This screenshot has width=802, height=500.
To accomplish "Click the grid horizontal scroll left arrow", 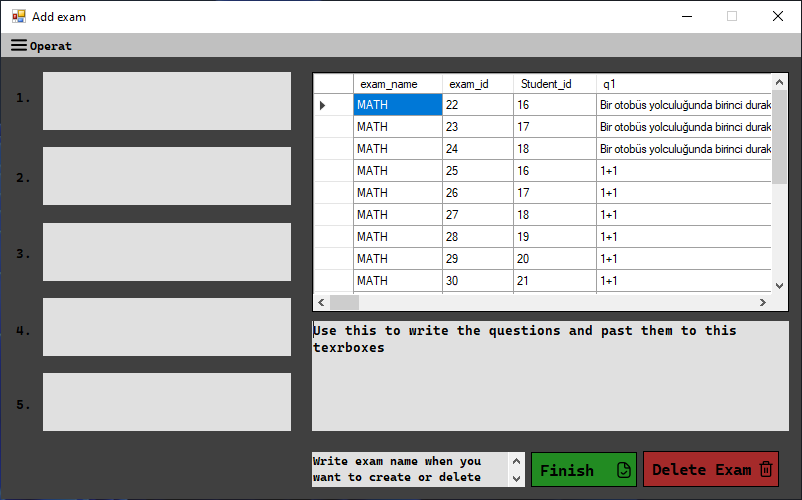I will (x=321, y=302).
